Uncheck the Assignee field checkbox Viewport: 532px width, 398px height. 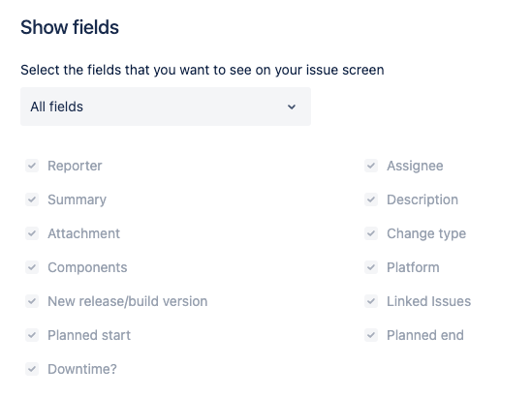point(371,166)
